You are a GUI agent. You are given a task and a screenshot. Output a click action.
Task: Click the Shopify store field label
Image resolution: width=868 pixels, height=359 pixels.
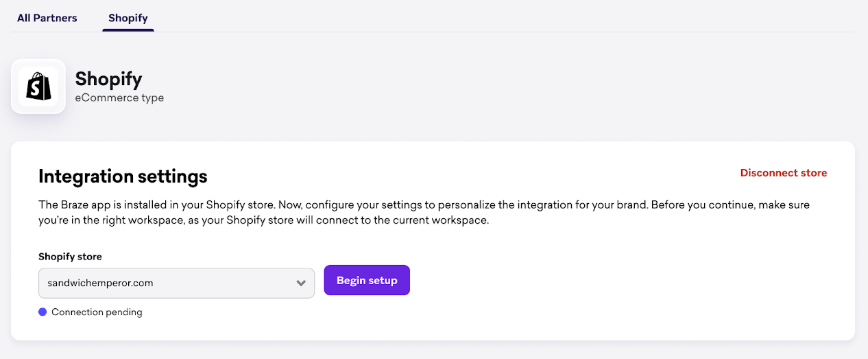(70, 257)
